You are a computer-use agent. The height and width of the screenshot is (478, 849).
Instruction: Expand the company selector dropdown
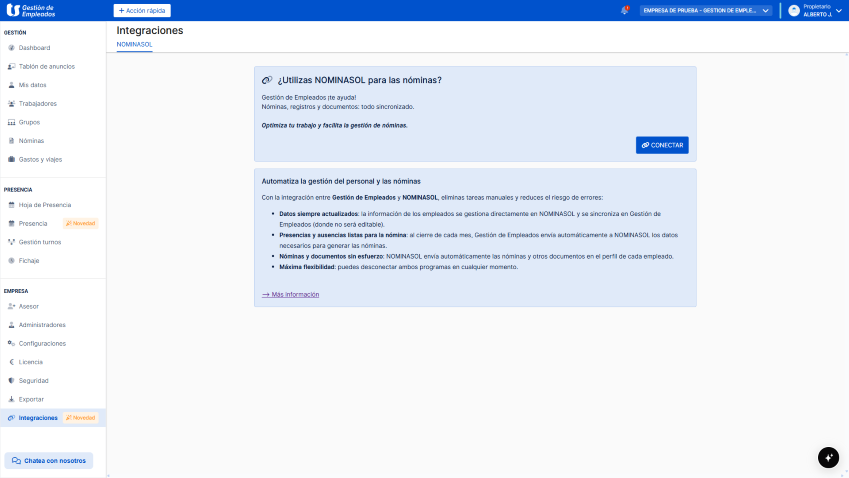tap(707, 10)
